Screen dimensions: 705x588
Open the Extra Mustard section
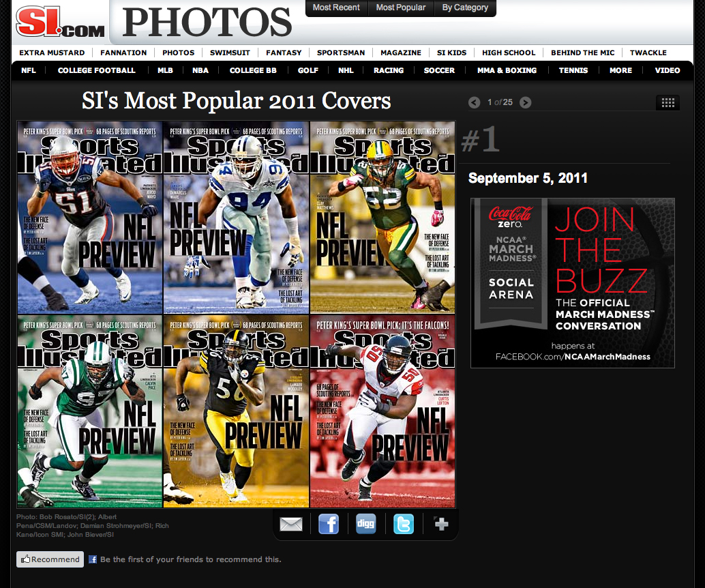tap(52, 53)
